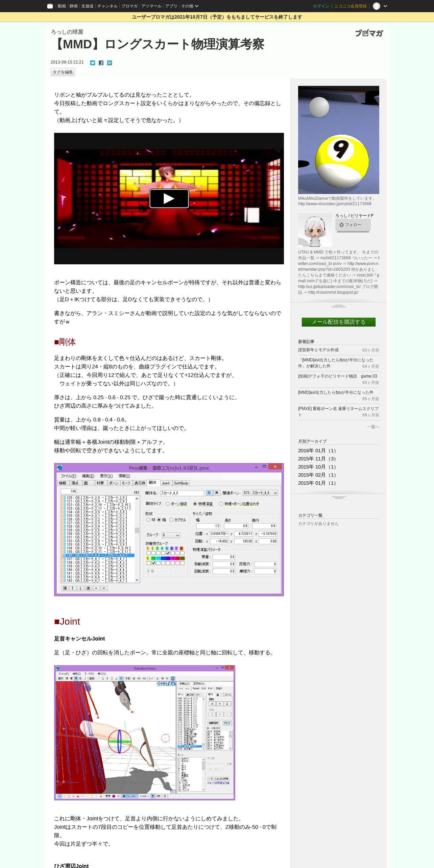The height and width of the screenshot is (868, 434).
Task: Go to 静画 in the top navigation
Action: 74,6
